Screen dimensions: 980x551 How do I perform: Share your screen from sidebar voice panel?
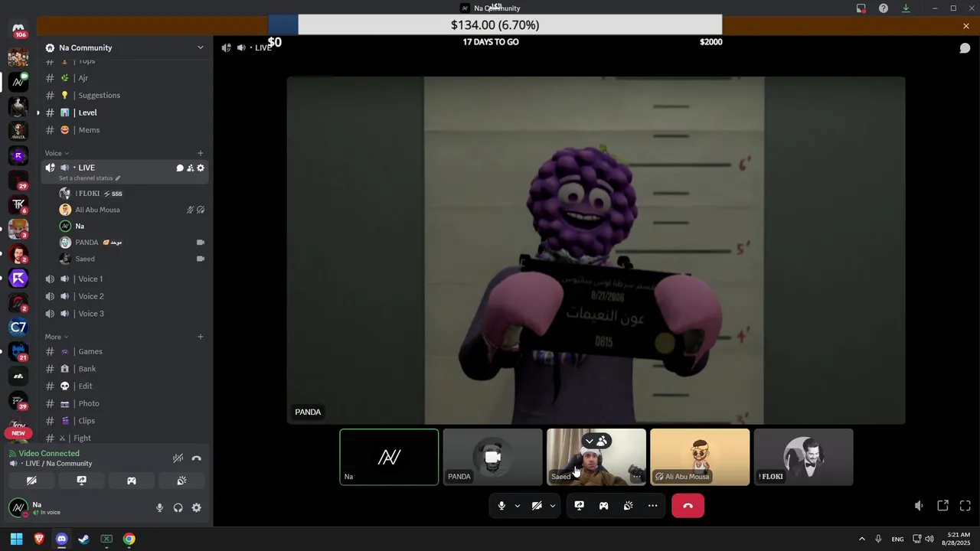pyautogui.click(x=81, y=481)
